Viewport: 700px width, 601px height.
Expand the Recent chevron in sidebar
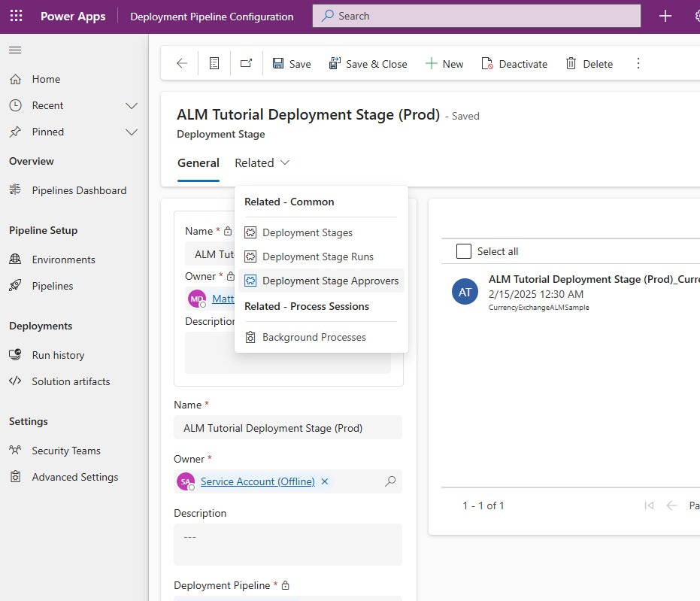pyautogui.click(x=132, y=106)
